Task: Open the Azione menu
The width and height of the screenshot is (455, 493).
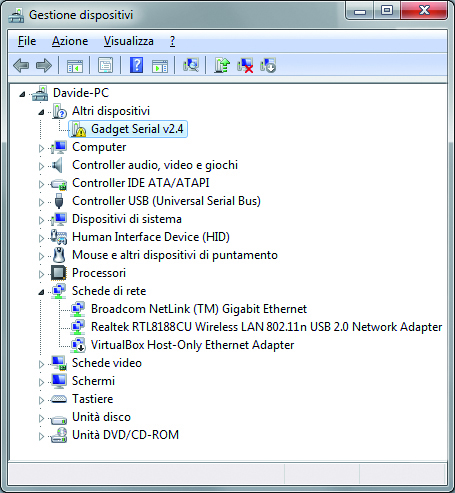Action: (70, 41)
